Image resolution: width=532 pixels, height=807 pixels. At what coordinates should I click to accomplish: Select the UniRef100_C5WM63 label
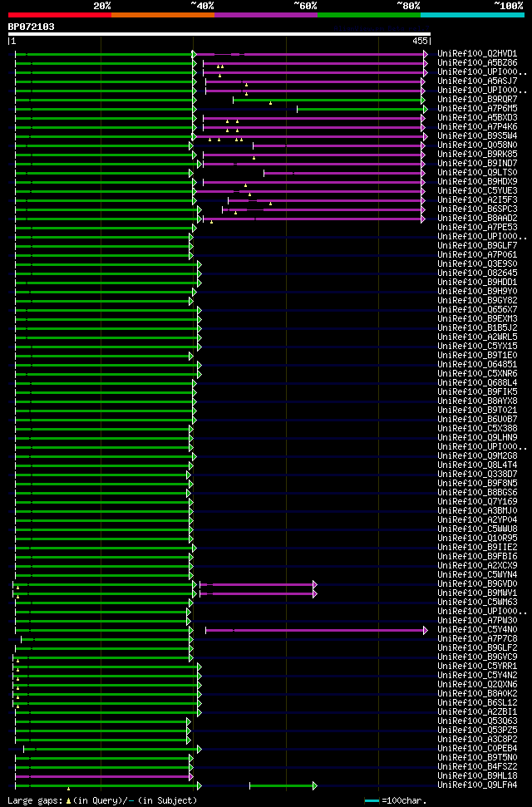[x=477, y=603]
